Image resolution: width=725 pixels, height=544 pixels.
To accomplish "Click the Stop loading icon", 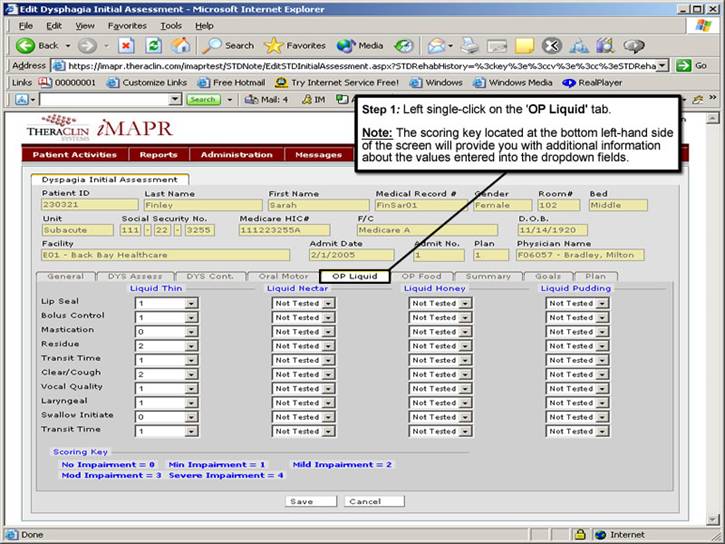I will click(x=126, y=45).
